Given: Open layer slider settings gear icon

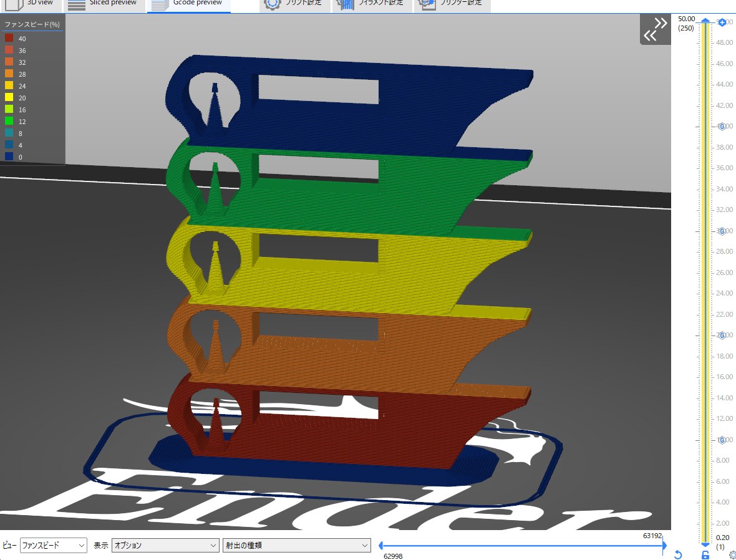Looking at the screenshot, I should [x=732, y=555].
